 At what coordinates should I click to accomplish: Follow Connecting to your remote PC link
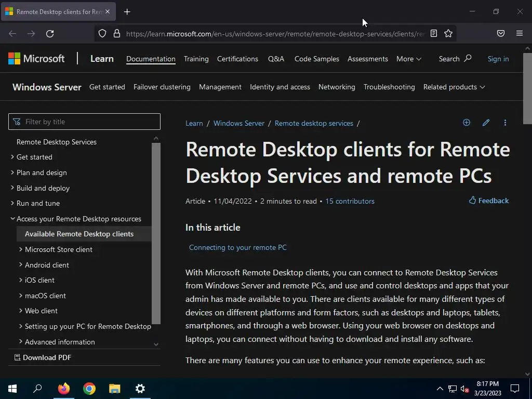click(x=238, y=247)
